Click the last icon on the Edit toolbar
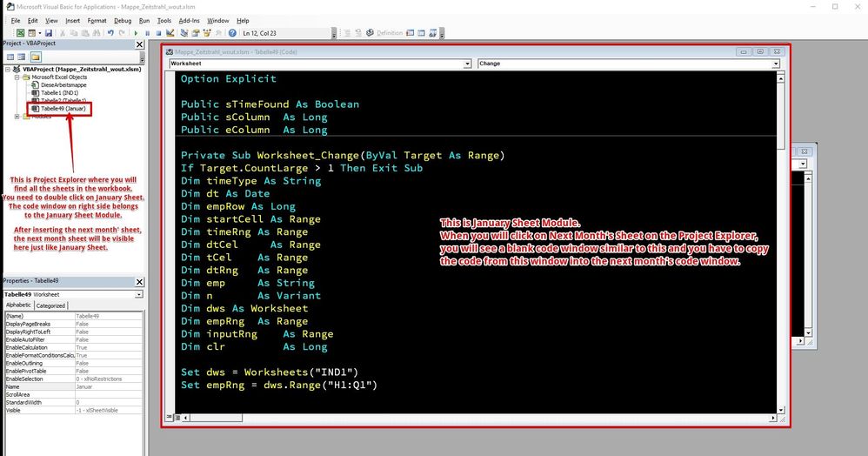The image size is (868, 456). pos(433,33)
